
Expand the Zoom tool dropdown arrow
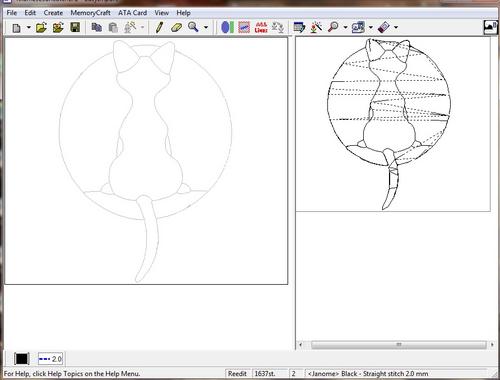pyautogui.click(x=206, y=27)
